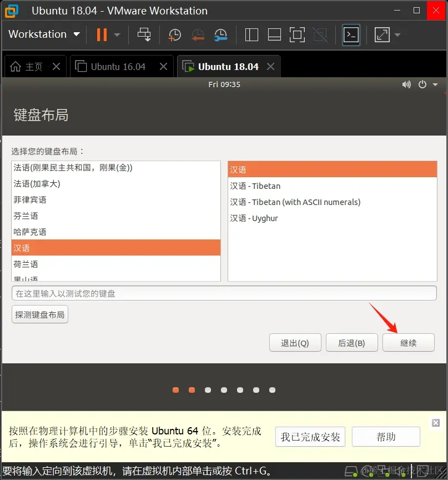Image resolution: width=448 pixels, height=480 pixels.
Task: Select 菲律宾语 in the layout list
Action: (116, 200)
